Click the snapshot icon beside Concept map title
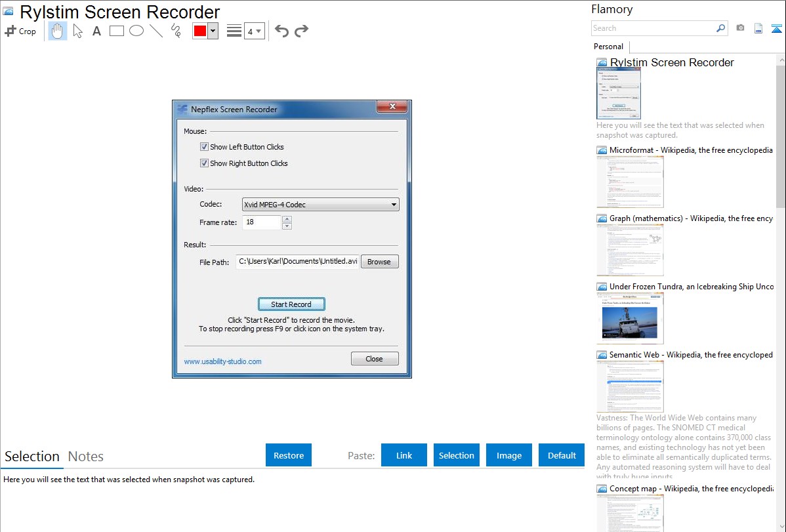The image size is (786, 532). coord(602,489)
